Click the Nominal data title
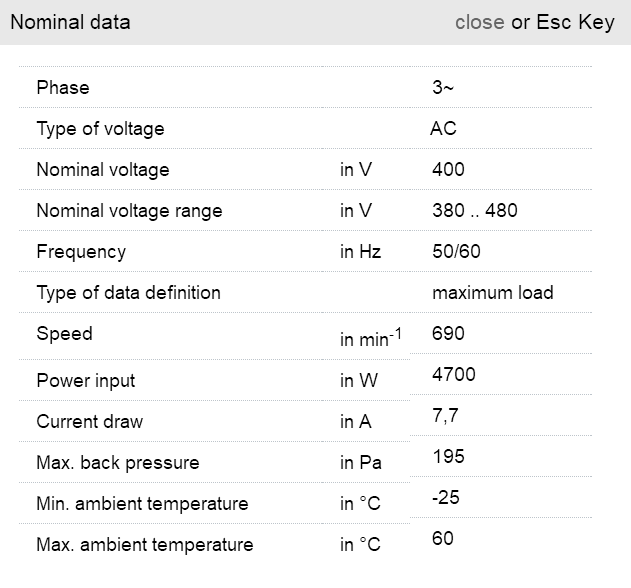 (70, 22)
